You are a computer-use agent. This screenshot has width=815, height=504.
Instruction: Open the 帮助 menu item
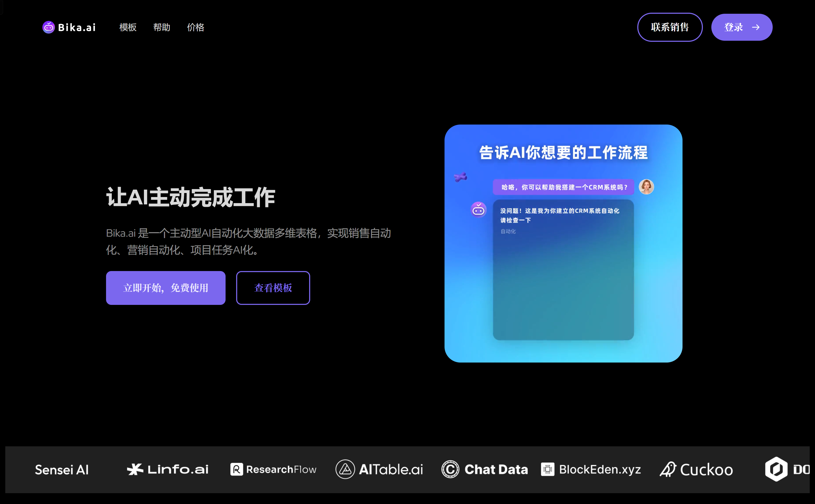(x=162, y=27)
